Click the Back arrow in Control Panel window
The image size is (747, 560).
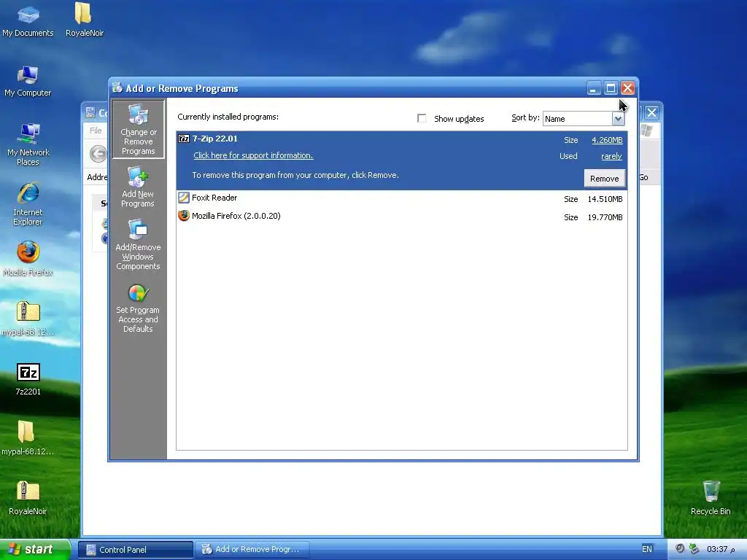[x=98, y=154]
